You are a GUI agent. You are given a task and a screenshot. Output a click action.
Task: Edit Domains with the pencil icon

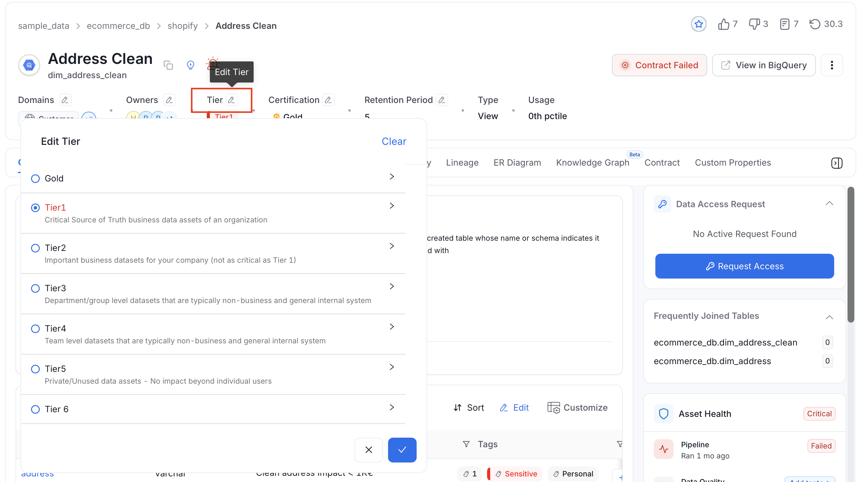point(65,100)
